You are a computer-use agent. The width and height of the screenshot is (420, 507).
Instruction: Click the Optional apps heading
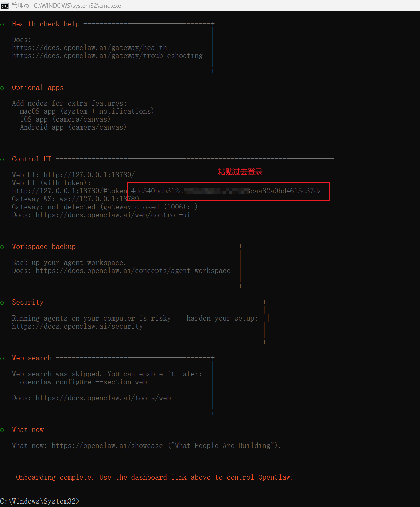(x=38, y=88)
